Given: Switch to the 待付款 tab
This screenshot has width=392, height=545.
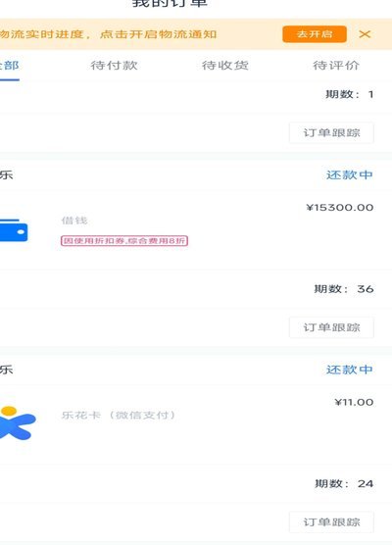Looking at the screenshot, I should [114, 66].
